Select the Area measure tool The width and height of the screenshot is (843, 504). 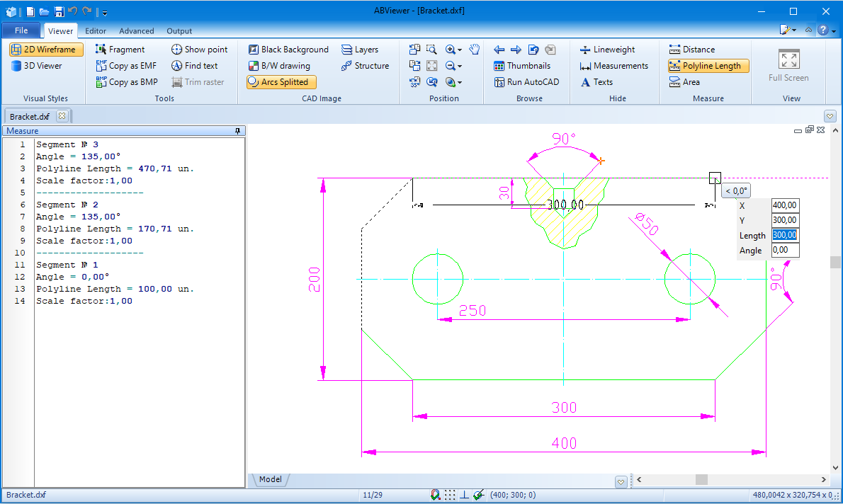click(x=684, y=82)
